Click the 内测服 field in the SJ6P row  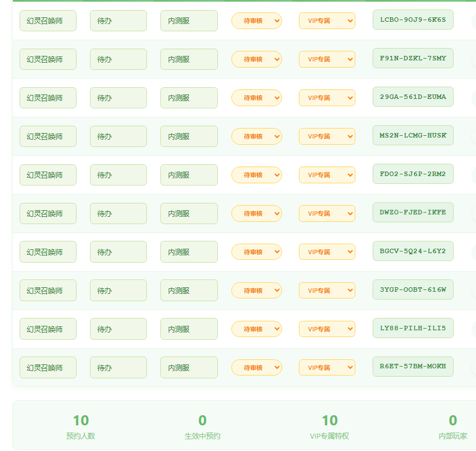189,175
